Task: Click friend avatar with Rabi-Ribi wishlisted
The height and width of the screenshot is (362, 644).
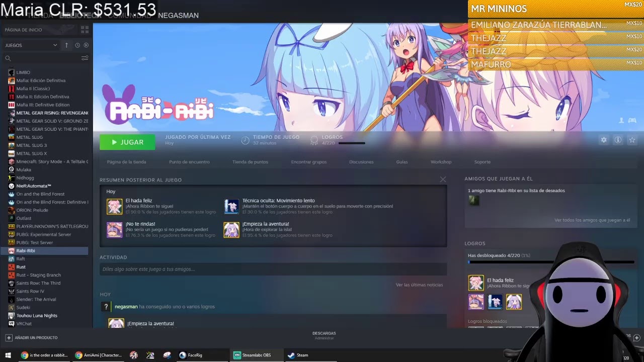Action: (x=474, y=201)
